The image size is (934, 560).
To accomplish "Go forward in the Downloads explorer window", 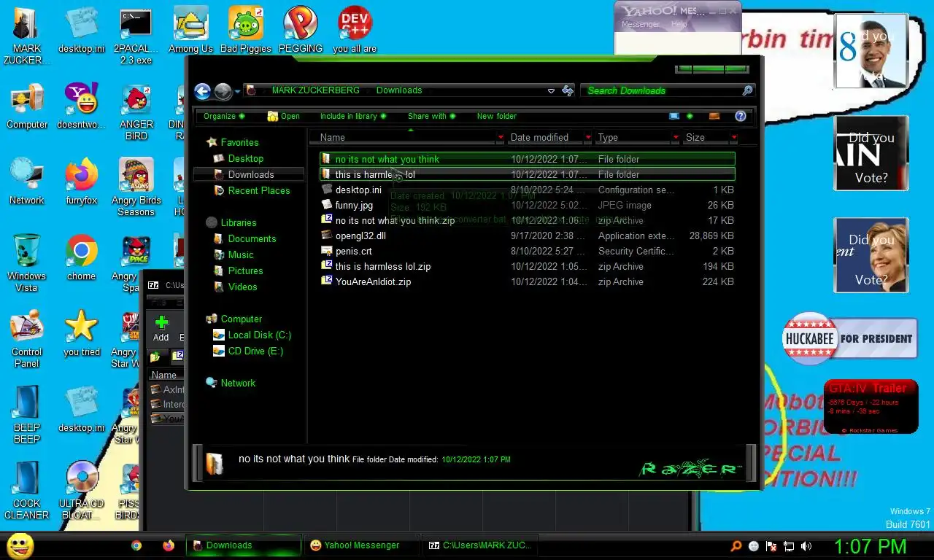I will (x=223, y=91).
